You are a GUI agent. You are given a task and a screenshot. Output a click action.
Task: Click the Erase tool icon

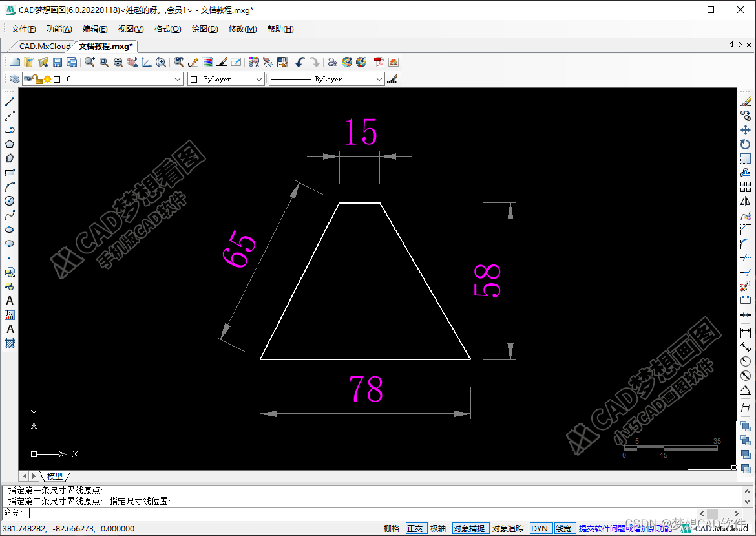click(746, 102)
